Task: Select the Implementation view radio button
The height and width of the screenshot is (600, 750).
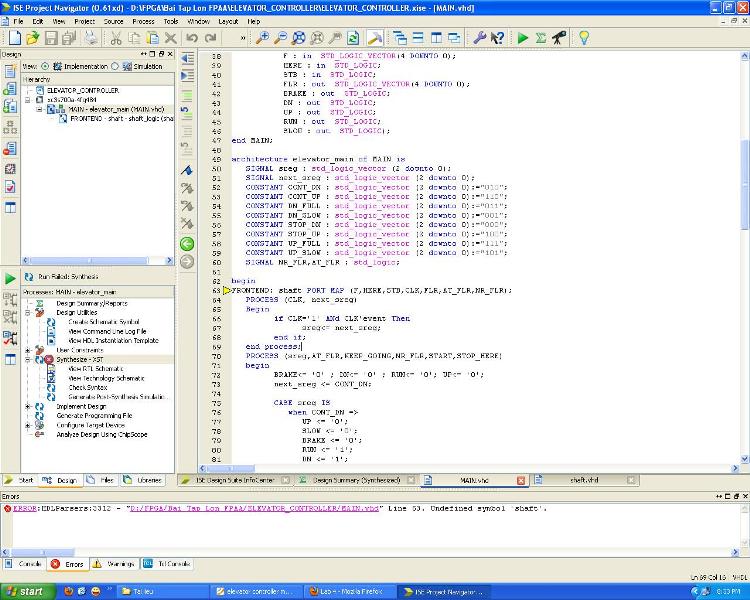Action: click(46, 66)
